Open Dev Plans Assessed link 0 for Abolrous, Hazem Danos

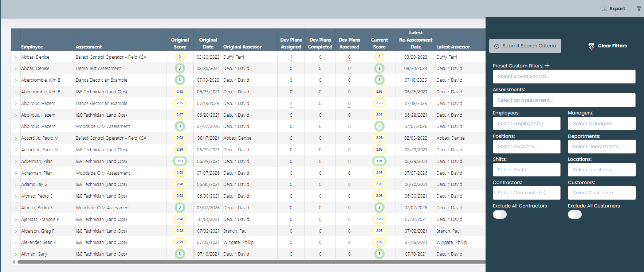click(x=349, y=104)
